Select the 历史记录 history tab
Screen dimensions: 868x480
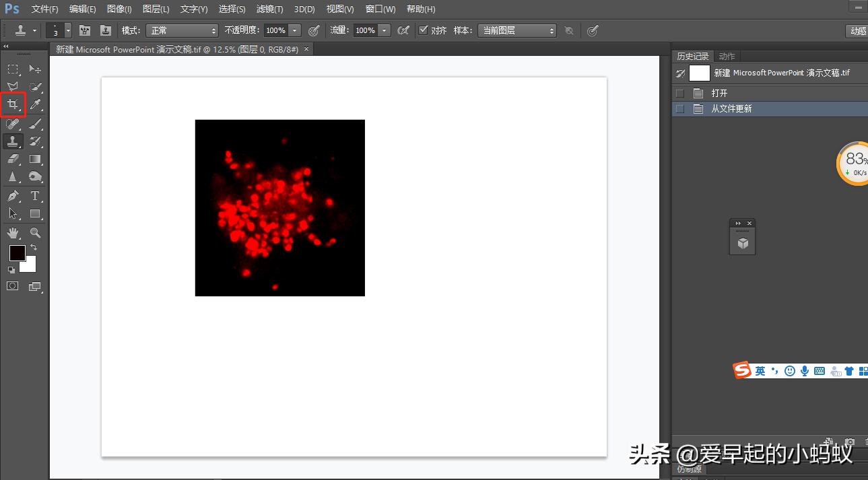[693, 57]
